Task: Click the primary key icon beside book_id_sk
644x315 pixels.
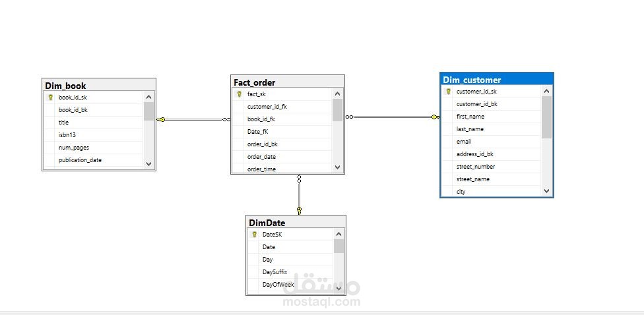Action: click(x=51, y=98)
